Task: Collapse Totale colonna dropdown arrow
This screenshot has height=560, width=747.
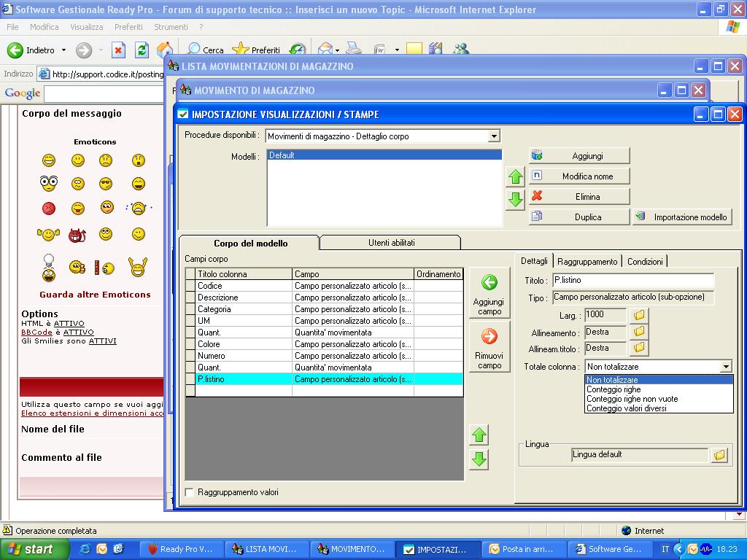Action: [726, 367]
